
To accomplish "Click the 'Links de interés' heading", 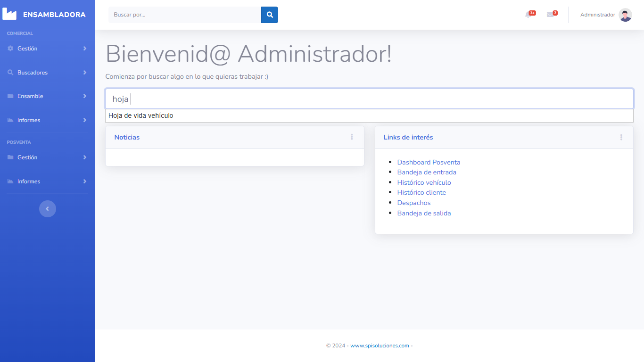I will 408,137.
